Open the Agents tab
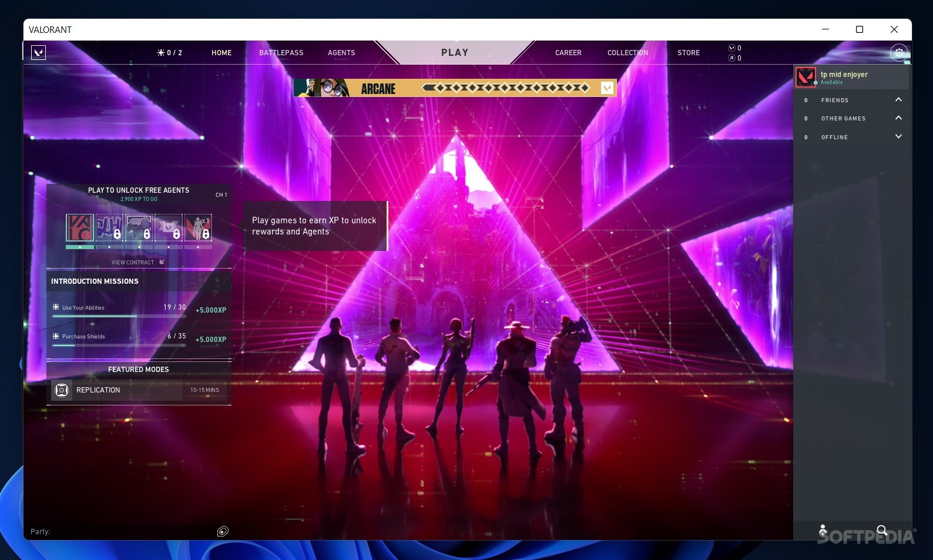Viewport: 933px width, 560px height. pos(341,53)
